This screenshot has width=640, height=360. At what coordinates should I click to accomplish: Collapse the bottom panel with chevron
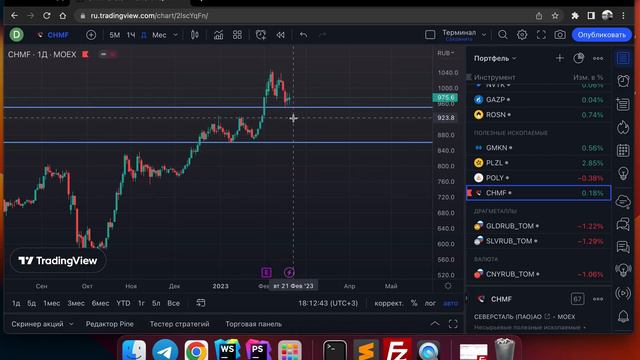coord(435,324)
